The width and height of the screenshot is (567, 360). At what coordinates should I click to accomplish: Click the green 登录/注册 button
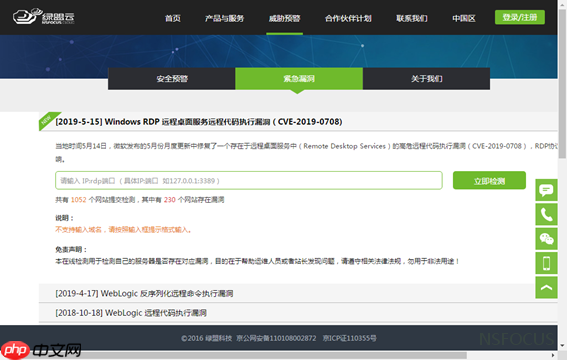tap(520, 17)
